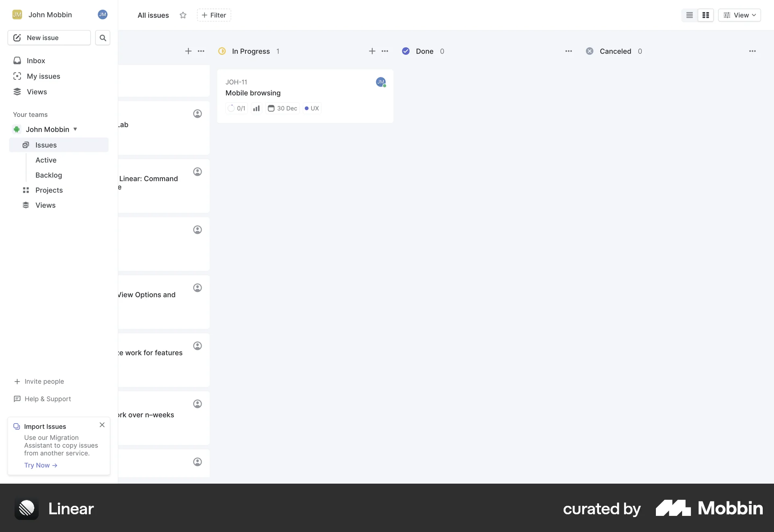Open the In Progress column options menu
Viewport: 774px width, 532px height.
[385, 51]
